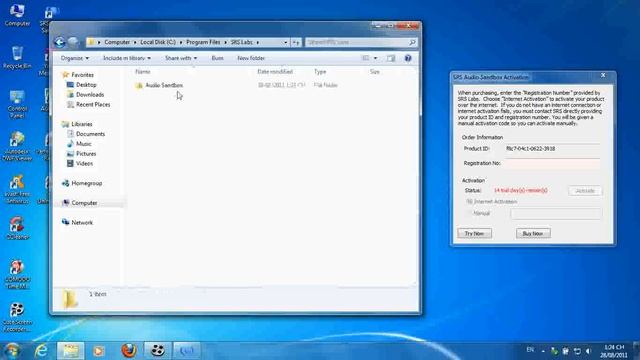Viewport: 640px width, 360px height.
Task: Launch Firefox from the taskbar
Action: tap(129, 350)
